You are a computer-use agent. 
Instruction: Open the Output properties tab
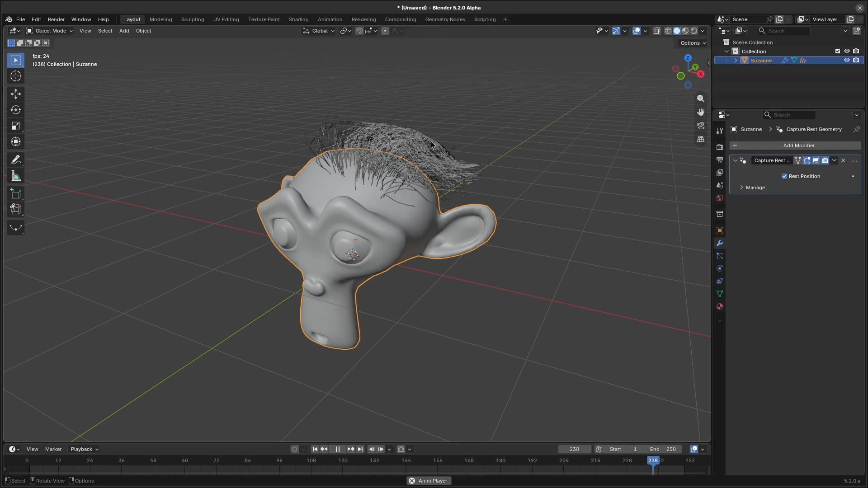[x=720, y=160]
